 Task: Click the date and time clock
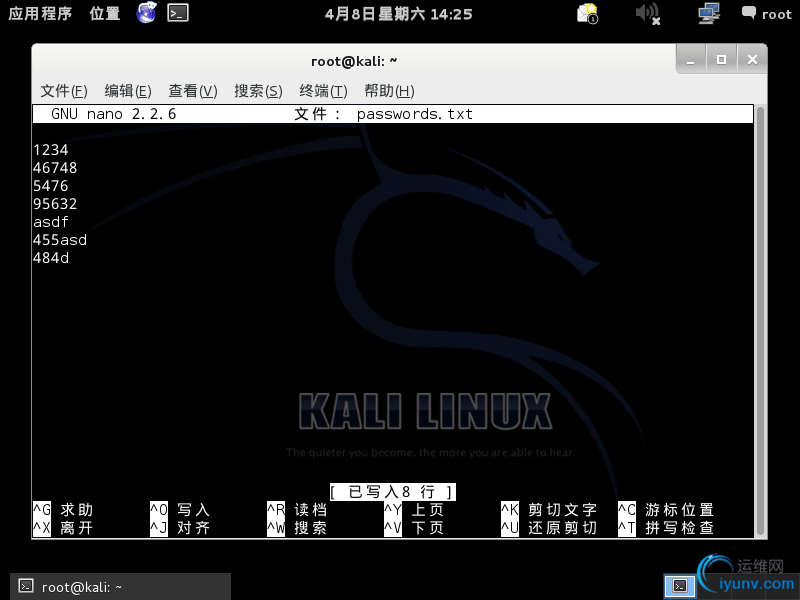[398, 14]
